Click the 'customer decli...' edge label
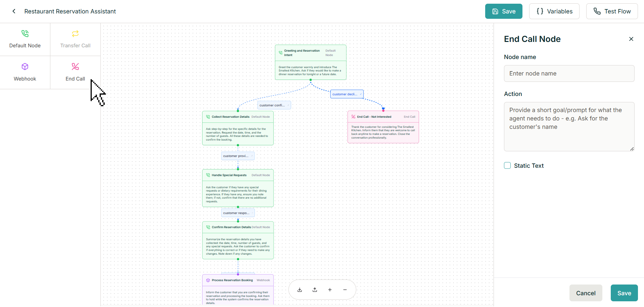 (x=347, y=94)
